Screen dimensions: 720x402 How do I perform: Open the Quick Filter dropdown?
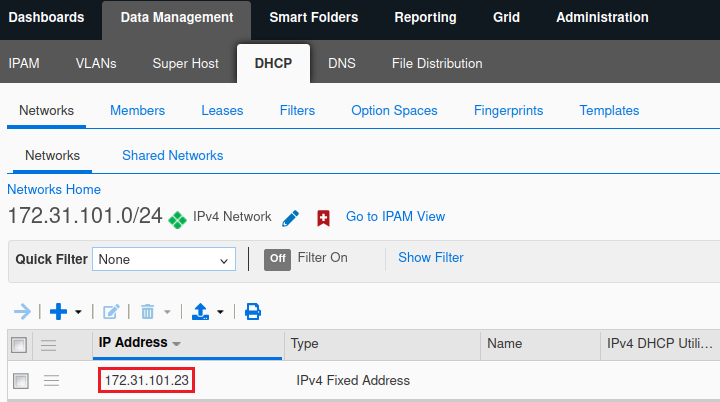[164, 259]
